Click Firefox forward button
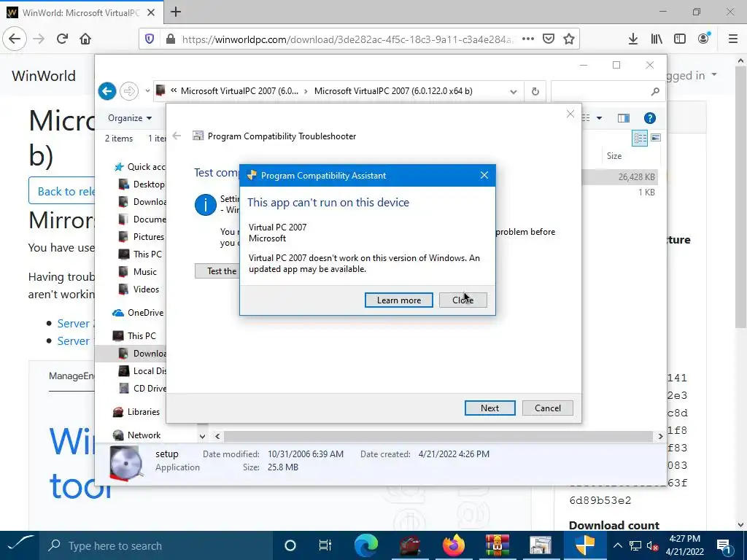 click(x=39, y=39)
